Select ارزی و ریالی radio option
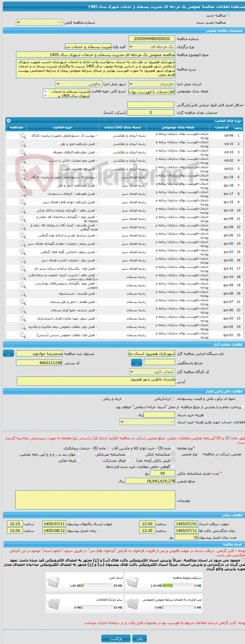The image size is (245, 644). 124,398
